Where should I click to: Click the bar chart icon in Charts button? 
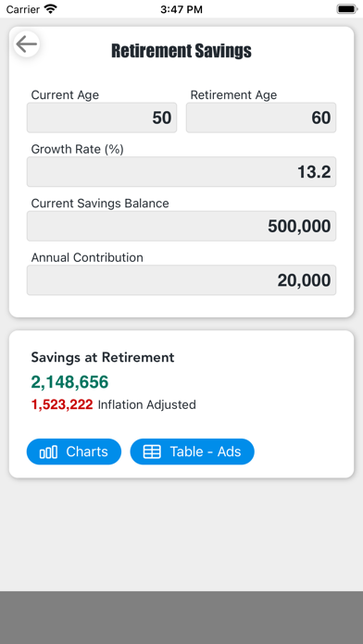(x=48, y=452)
